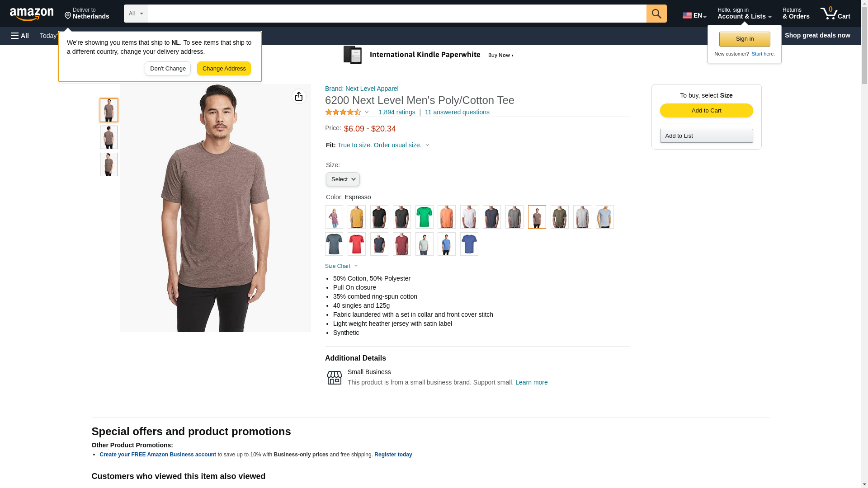Open the Size Select dropdown
This screenshot has height=488, width=868.
pyautogui.click(x=343, y=179)
